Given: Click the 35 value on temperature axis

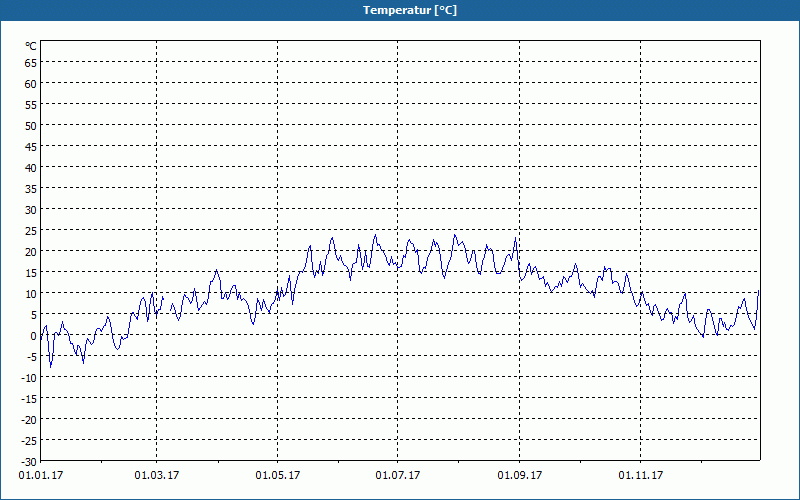Looking at the screenshot, I should 31,189.
